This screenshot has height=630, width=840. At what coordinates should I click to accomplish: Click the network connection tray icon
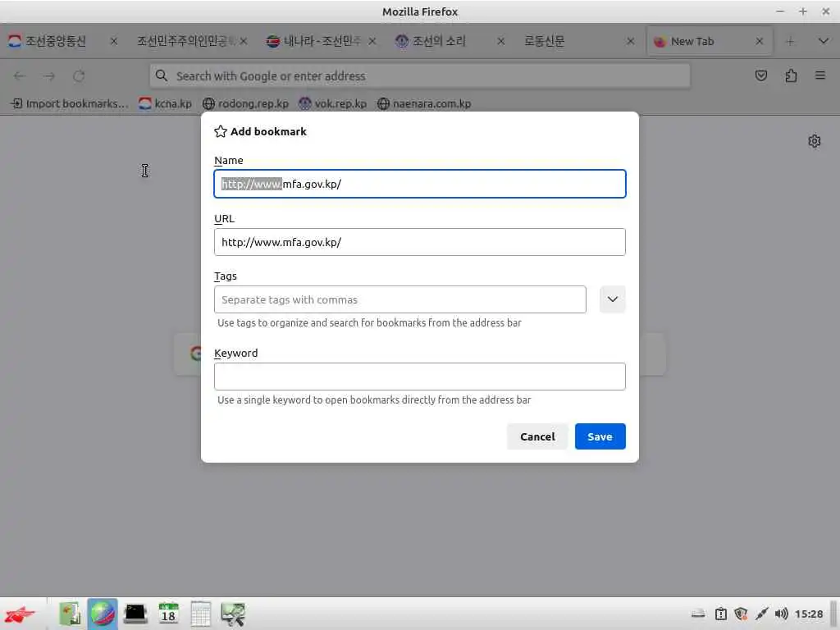tap(761, 614)
